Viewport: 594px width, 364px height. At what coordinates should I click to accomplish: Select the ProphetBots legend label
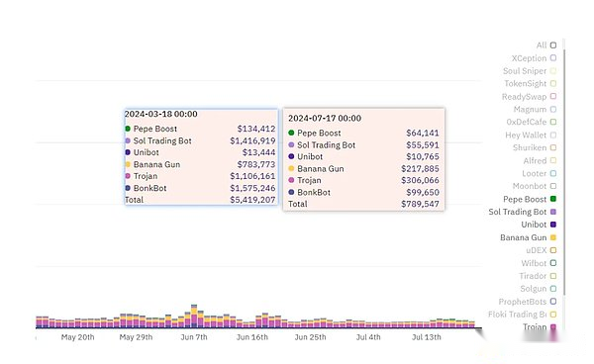point(523,302)
